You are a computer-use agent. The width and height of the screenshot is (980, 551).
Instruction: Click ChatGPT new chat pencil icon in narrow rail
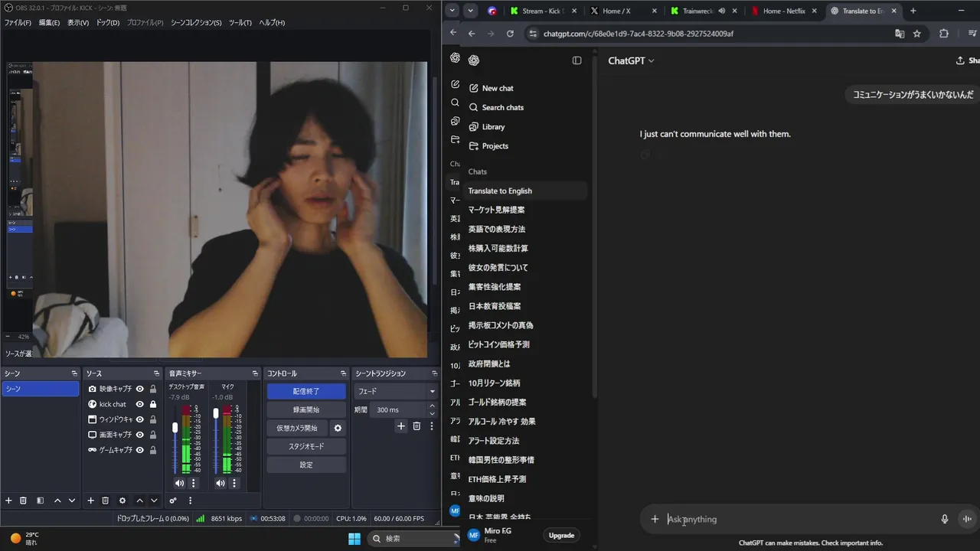[x=455, y=84]
